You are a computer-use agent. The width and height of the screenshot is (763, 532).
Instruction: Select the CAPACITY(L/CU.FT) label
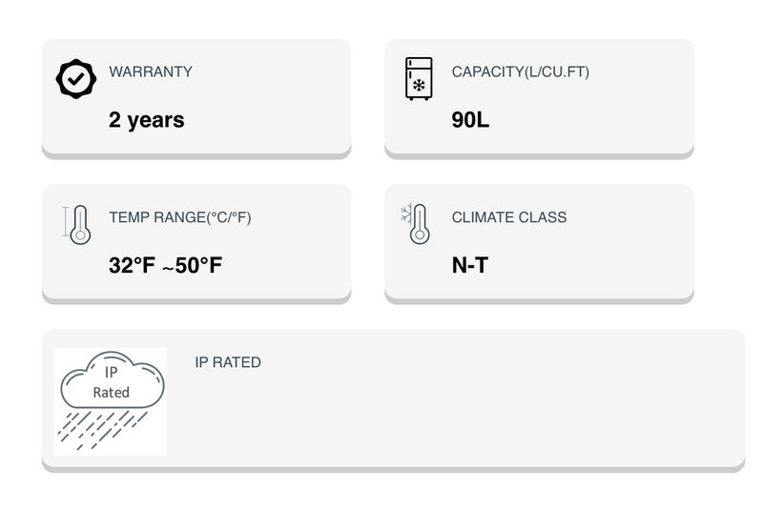point(521,72)
